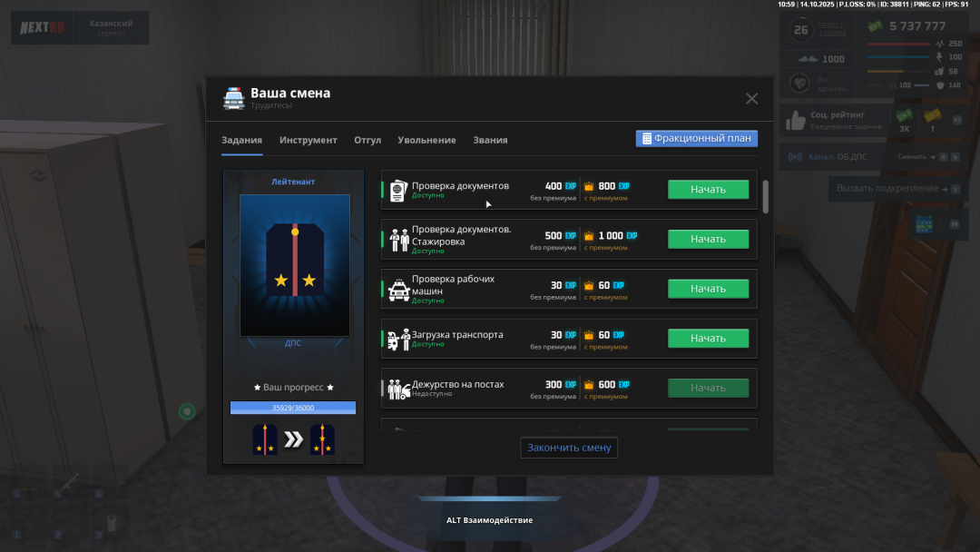Start the Проверка документов task
Screen dimensions: 980x552
pos(708,190)
